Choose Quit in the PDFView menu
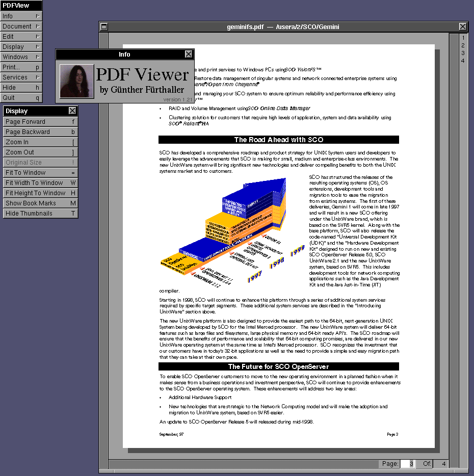Viewport: 474px width, 476px height. (21, 98)
